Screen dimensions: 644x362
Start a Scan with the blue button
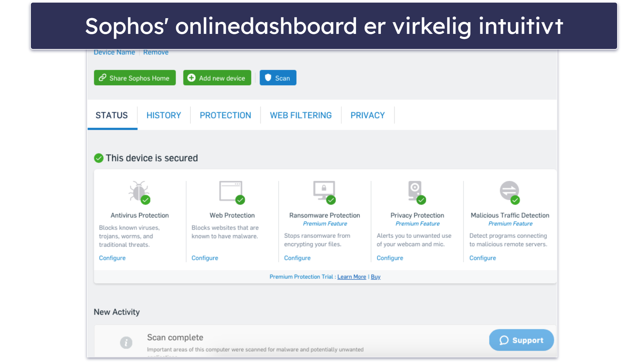278,78
